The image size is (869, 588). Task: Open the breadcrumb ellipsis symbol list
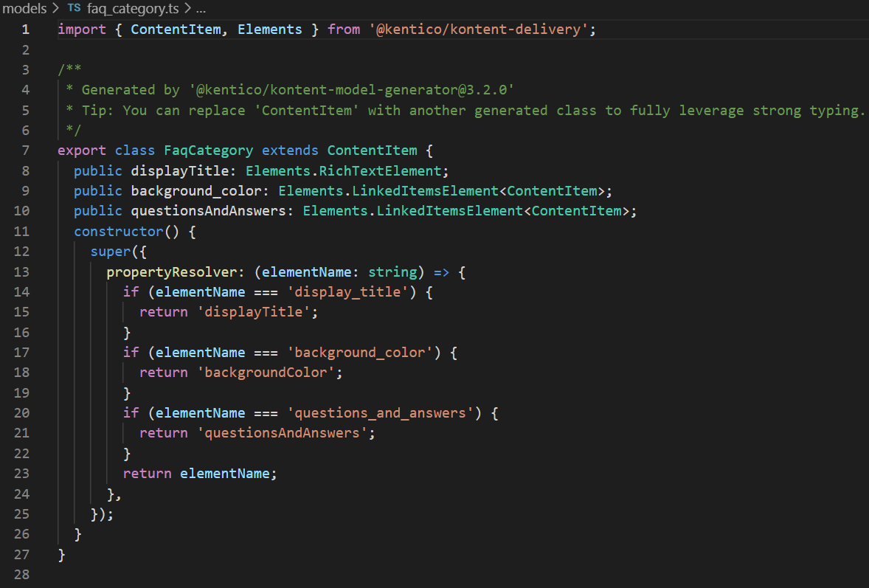click(x=201, y=8)
